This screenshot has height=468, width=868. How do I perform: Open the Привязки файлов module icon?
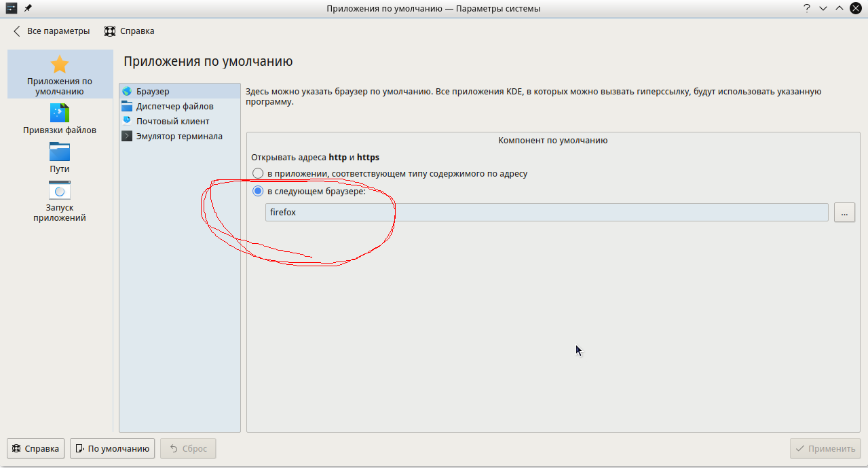(60, 113)
